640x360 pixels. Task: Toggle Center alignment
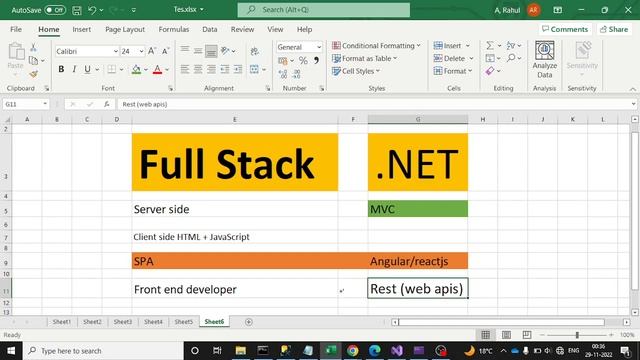tap(198, 69)
